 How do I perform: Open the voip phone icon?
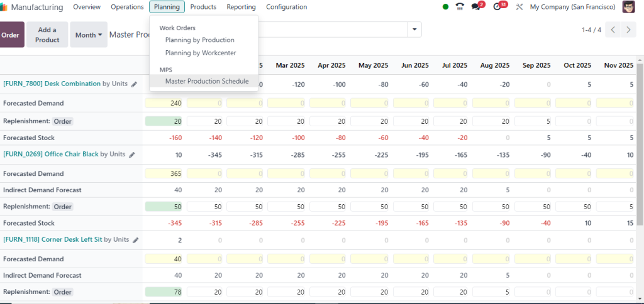(x=460, y=7)
